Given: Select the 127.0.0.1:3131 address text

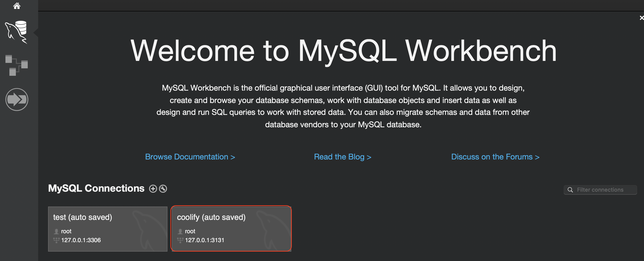Looking at the screenshot, I should 205,240.
